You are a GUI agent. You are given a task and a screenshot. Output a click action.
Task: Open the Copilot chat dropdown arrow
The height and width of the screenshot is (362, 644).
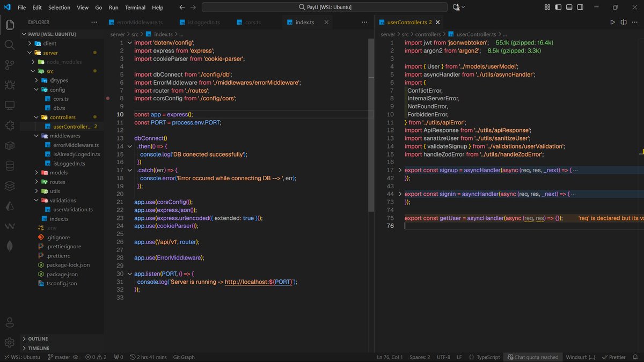[463, 8]
